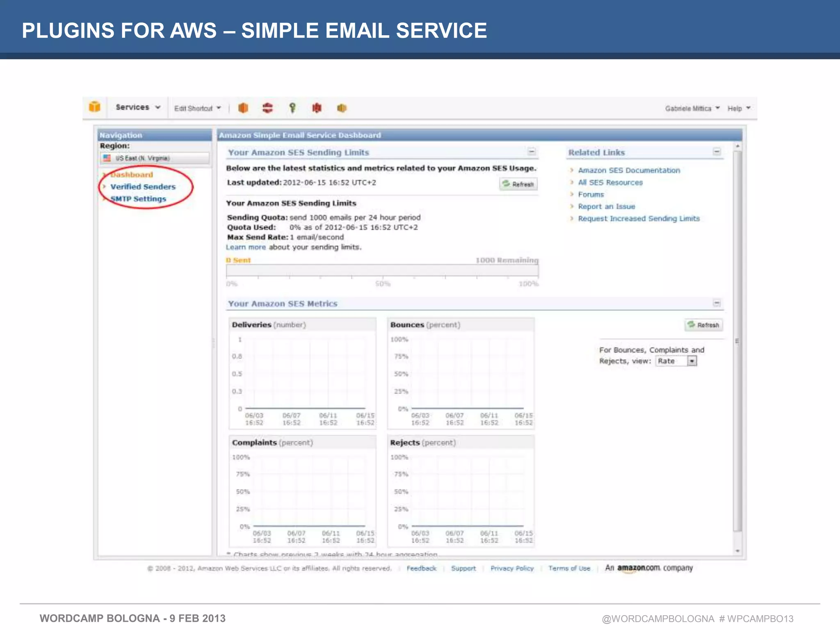Open Verified Senders in navigation
The height and width of the screenshot is (630, 840).
(143, 187)
